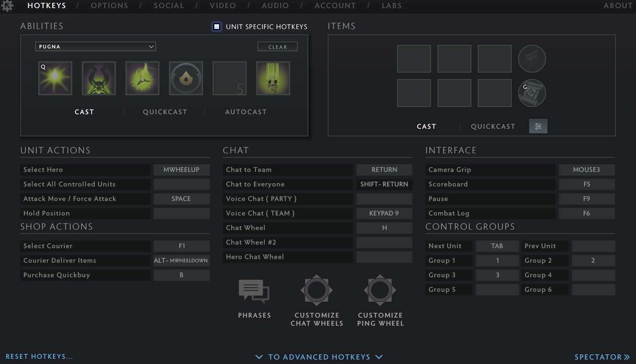
Task: Select the third item slot in top row
Action: click(495, 59)
